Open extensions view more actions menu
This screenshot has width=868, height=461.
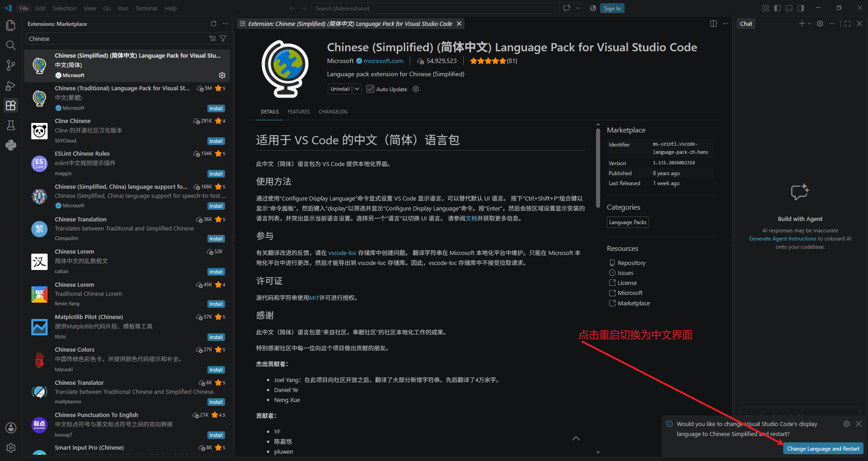[x=225, y=24]
